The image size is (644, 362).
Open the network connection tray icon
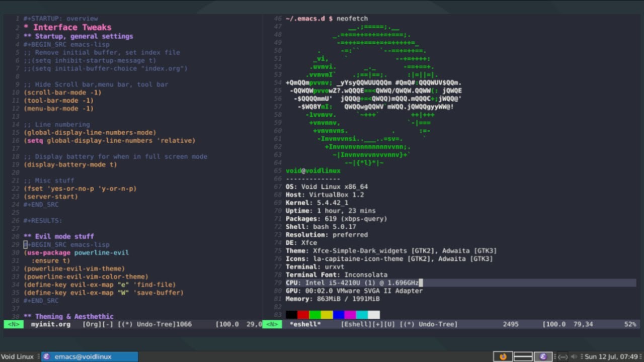562,356
